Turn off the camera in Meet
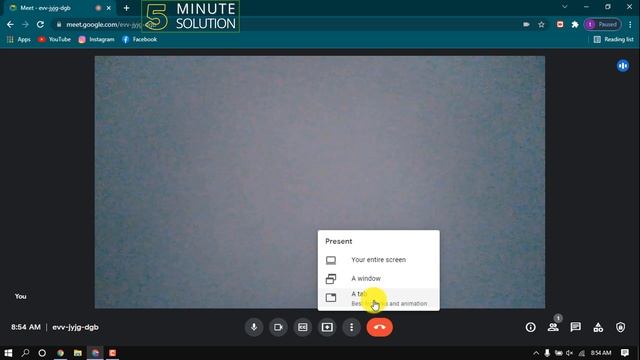This screenshot has height=360, width=640. click(278, 327)
